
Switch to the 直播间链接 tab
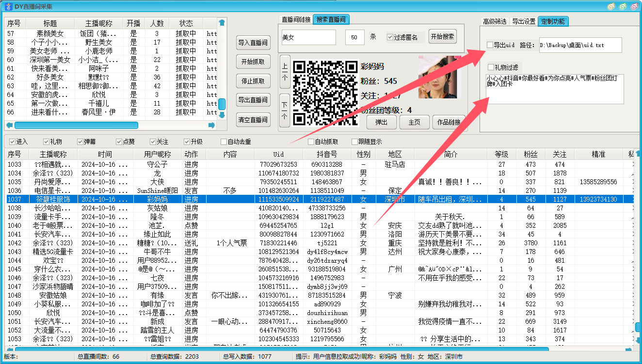(x=296, y=20)
